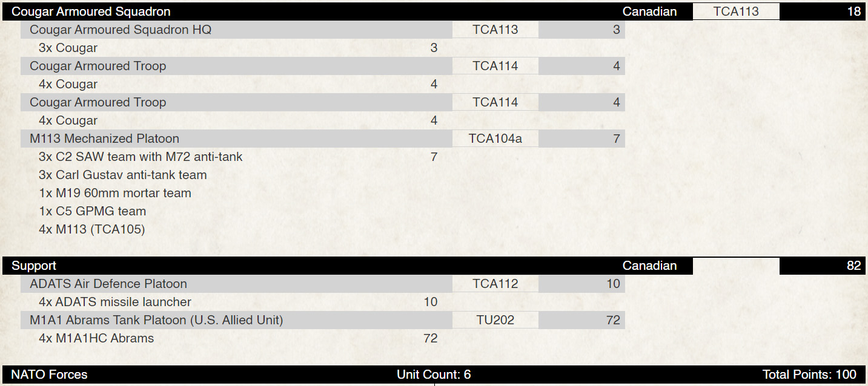This screenshot has height=386, width=868.
Task: Click the TCA104a card code
Action: pyautogui.click(x=495, y=139)
